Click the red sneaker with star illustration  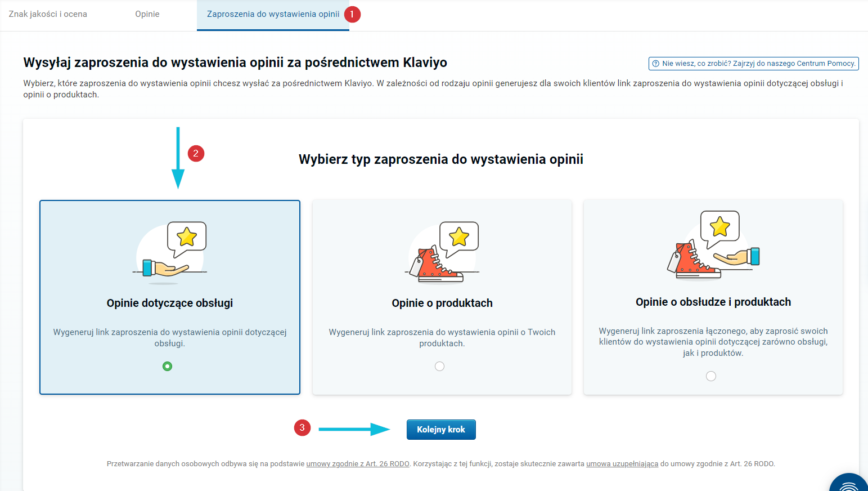(442, 251)
